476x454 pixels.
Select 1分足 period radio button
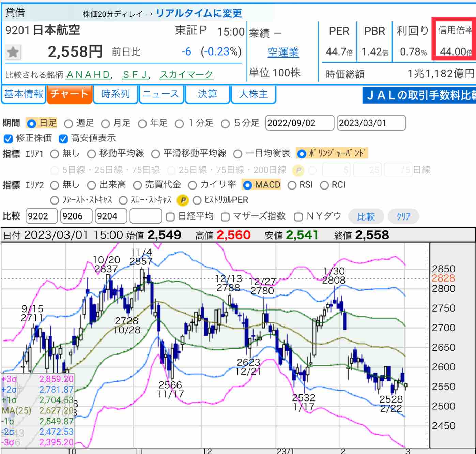179,123
